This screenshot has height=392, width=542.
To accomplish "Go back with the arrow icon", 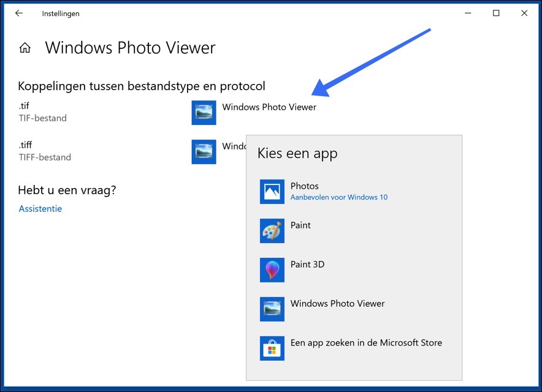I will tap(18, 13).
